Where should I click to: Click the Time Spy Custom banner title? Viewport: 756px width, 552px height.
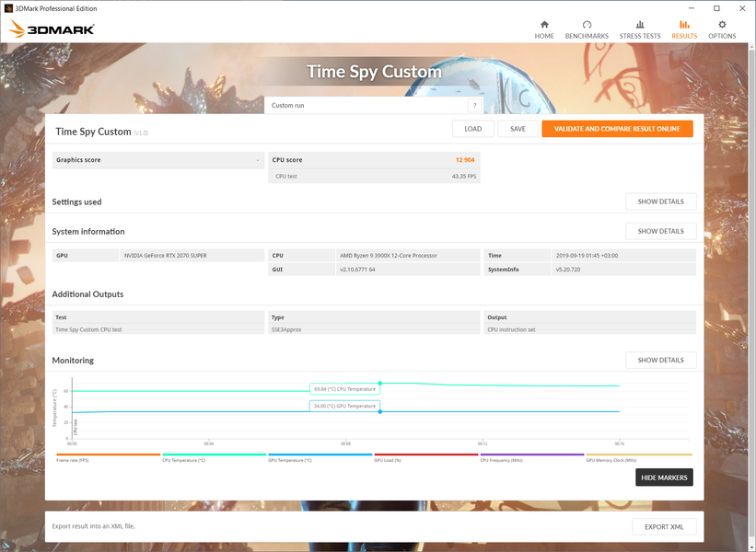(x=374, y=71)
